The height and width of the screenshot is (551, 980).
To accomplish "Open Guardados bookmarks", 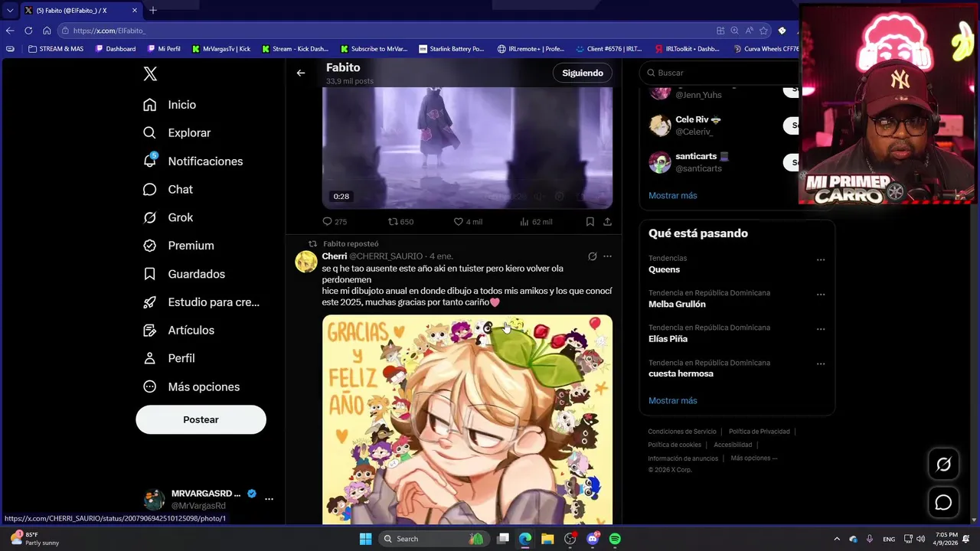I will click(x=185, y=274).
